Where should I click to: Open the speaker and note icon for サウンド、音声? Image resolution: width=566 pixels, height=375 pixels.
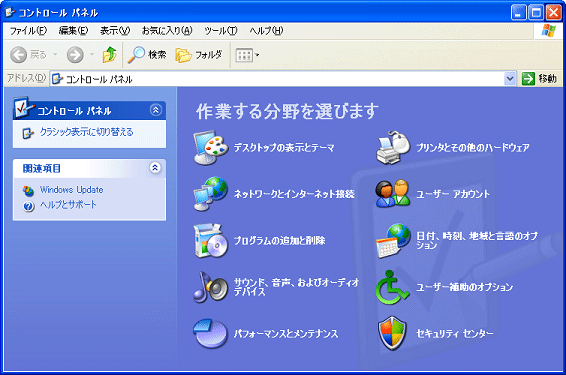coord(211,287)
